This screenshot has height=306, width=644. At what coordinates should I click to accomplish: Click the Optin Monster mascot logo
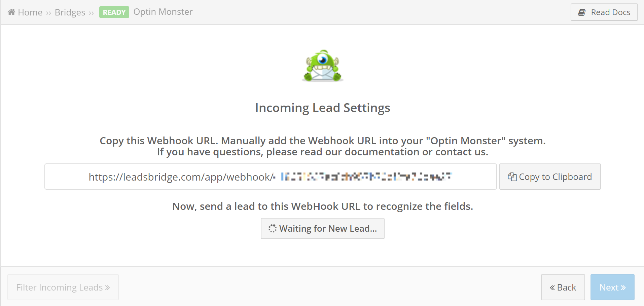[x=322, y=66]
